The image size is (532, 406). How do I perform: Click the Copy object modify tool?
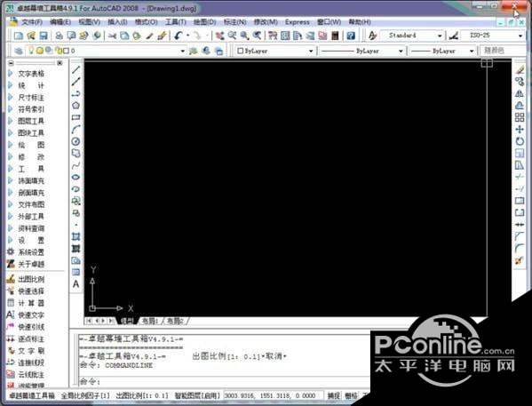point(520,82)
